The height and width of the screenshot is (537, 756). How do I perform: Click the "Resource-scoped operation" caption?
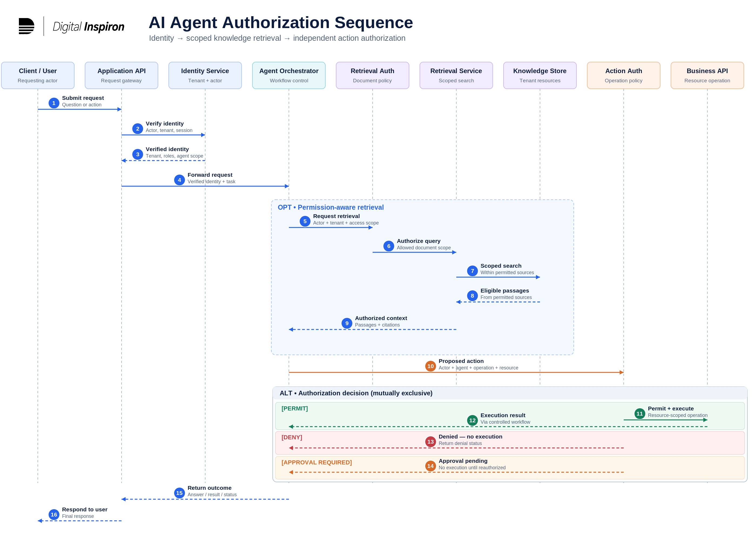tap(678, 416)
